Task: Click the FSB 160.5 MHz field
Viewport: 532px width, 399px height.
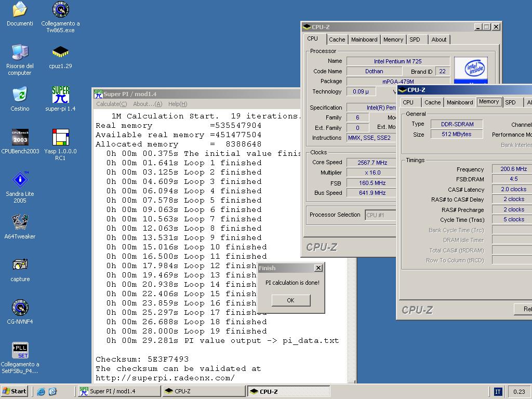Action: click(x=372, y=183)
